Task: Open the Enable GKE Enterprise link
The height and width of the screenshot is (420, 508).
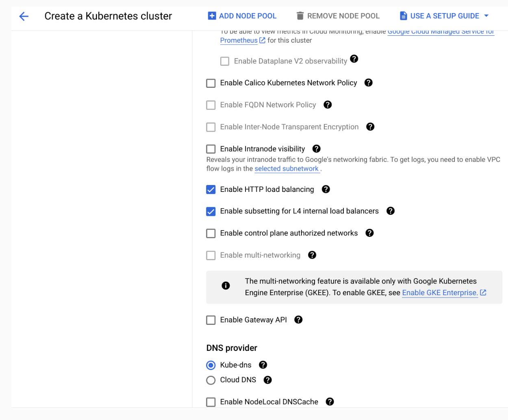Action: click(440, 293)
